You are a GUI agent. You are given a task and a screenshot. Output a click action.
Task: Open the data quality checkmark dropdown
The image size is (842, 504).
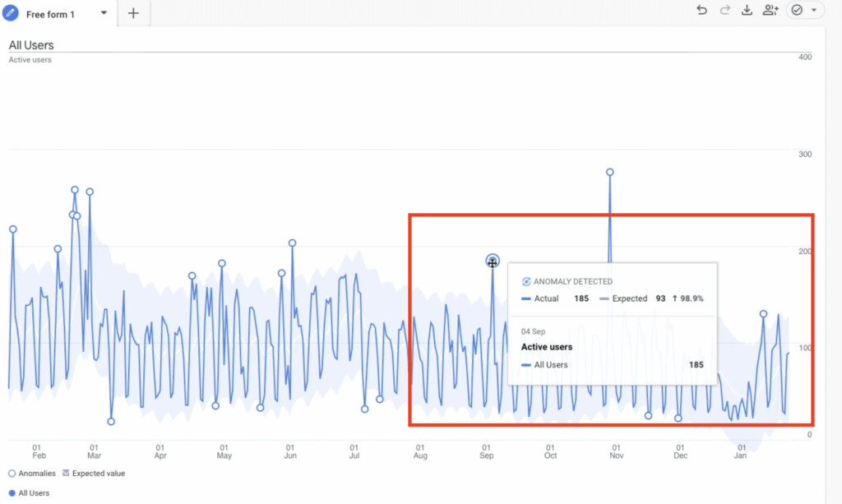tap(804, 10)
